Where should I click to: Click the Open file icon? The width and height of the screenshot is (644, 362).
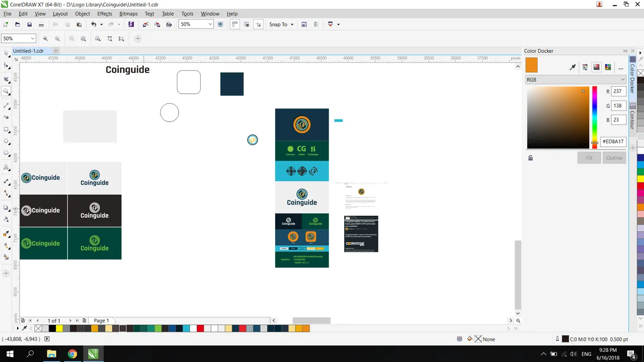18,24
